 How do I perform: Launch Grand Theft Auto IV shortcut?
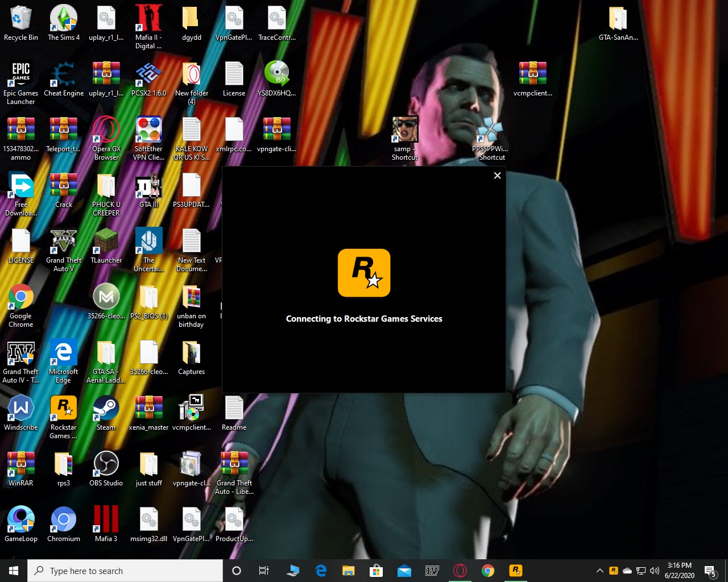click(x=21, y=361)
